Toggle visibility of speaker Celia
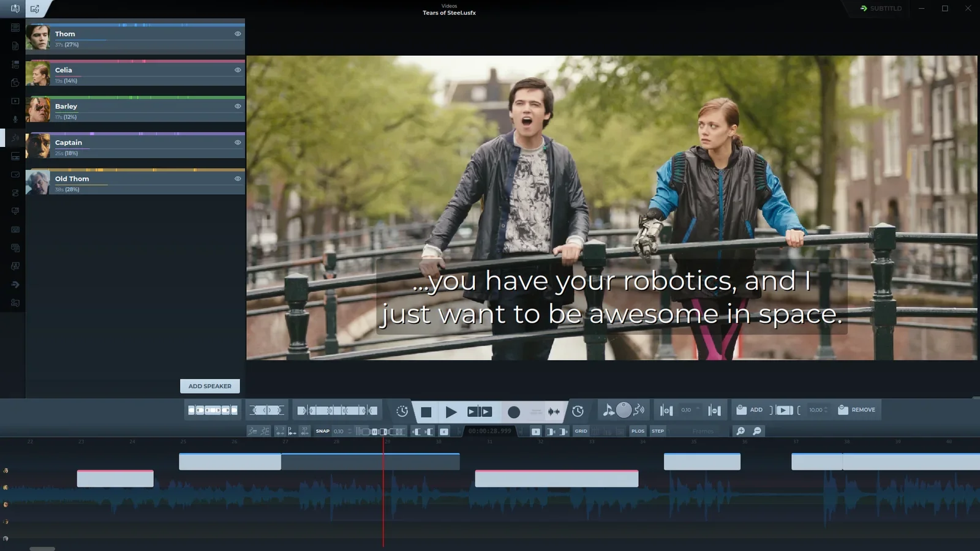 coord(238,70)
